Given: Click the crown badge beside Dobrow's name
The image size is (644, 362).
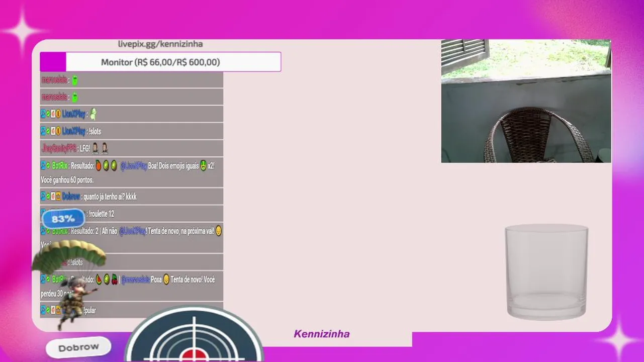Looking at the screenshot, I should (58, 197).
